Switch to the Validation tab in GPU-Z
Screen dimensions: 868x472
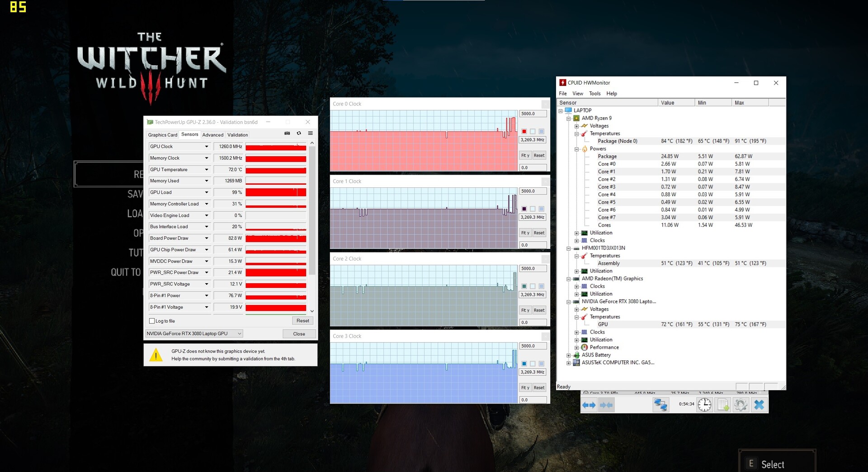pyautogui.click(x=238, y=135)
